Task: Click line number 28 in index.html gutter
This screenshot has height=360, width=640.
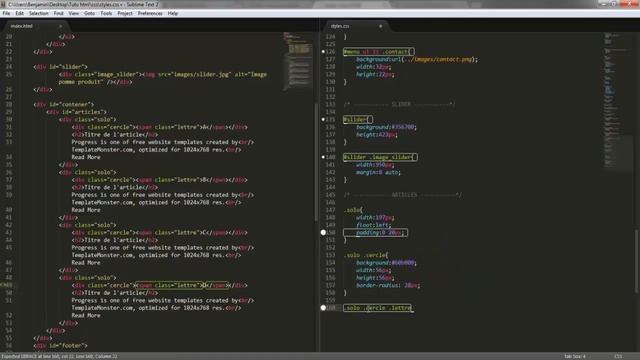Action: click(9, 104)
